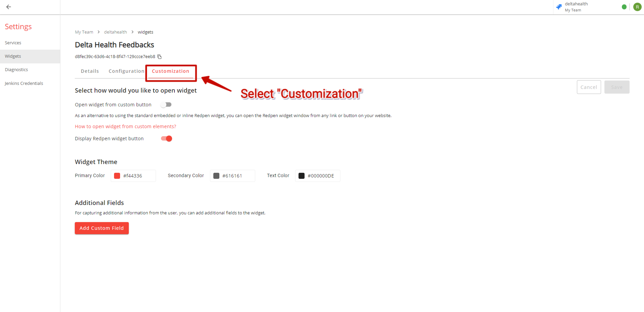Viewport: 644px width, 312px height.
Task: Click the chevron between deltahealth and widgets
Action: point(132,32)
